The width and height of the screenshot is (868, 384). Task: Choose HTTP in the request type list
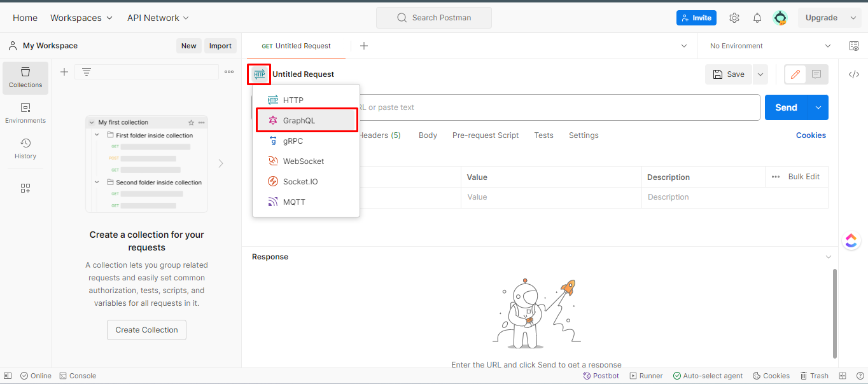(x=306, y=100)
